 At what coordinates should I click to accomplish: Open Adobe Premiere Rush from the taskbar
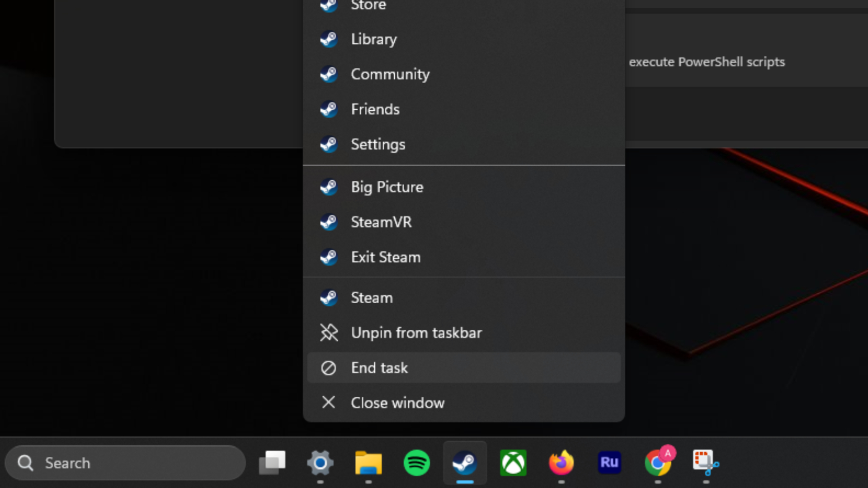[609, 463]
